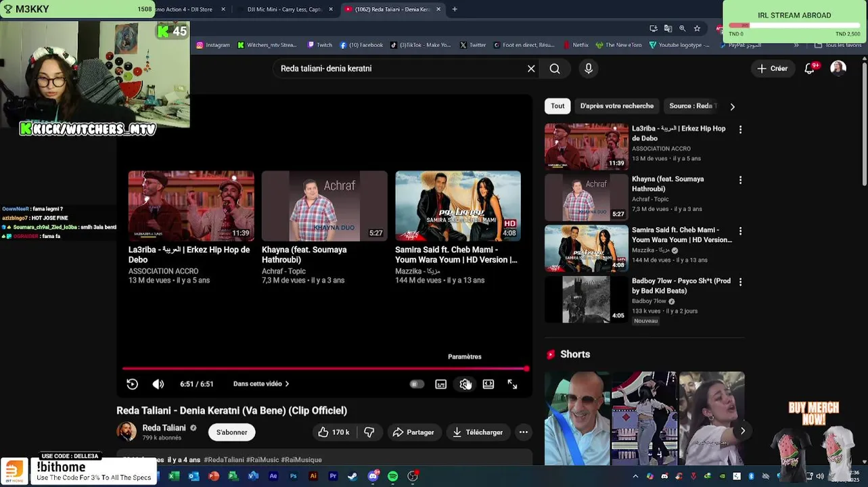Open Illustrator from the taskbar
868x487 pixels.
[x=313, y=476]
